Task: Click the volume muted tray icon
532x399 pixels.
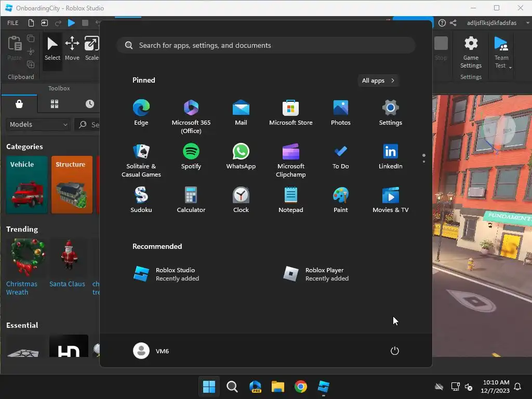Action: pyautogui.click(x=469, y=387)
